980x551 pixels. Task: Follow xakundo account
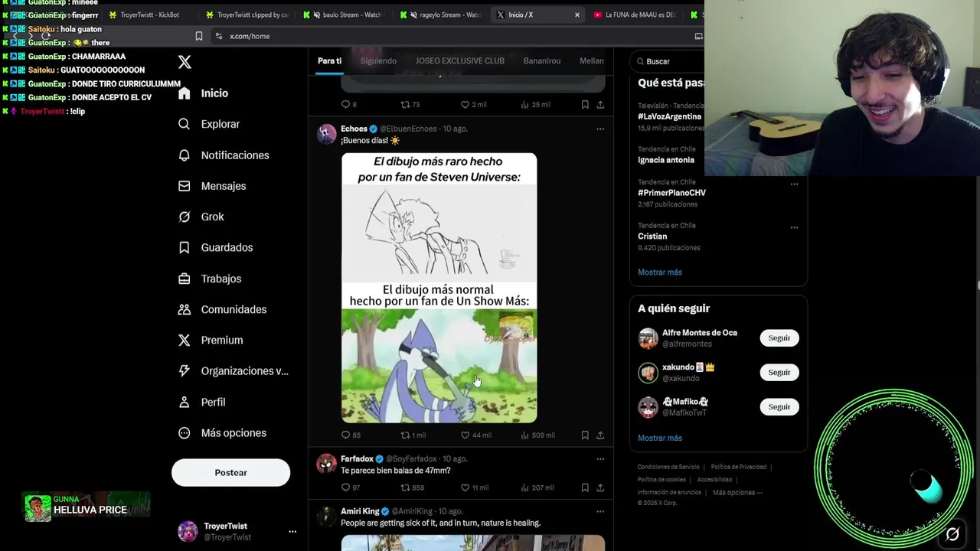pyautogui.click(x=779, y=372)
